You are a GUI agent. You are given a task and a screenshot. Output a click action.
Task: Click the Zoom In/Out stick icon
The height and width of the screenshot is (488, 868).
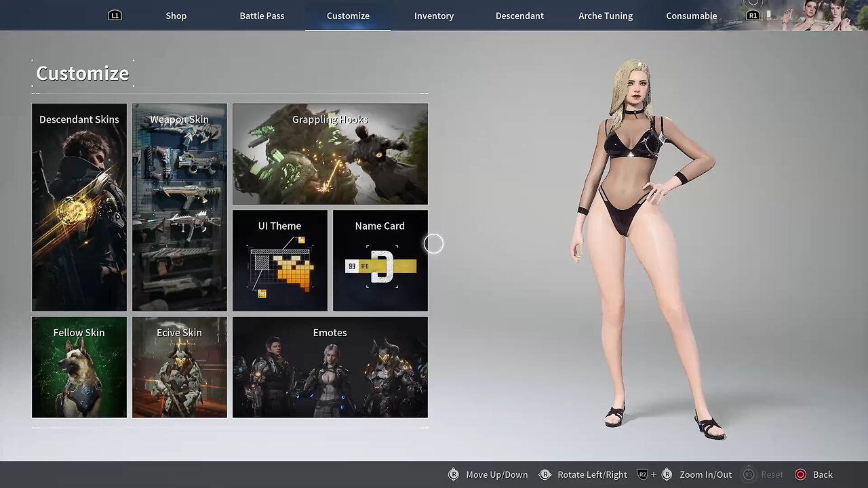click(x=667, y=474)
